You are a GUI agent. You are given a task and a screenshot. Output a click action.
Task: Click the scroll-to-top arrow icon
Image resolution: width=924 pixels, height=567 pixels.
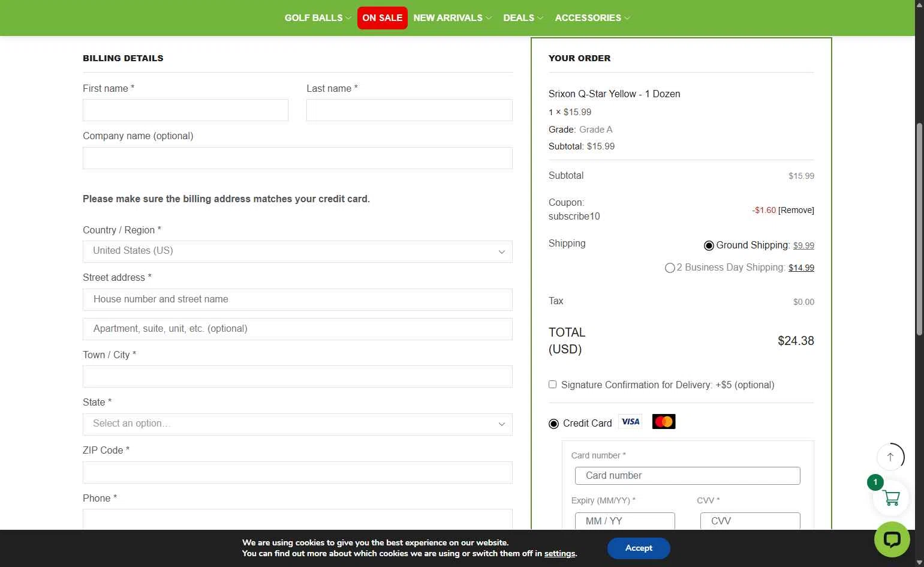coord(890,457)
